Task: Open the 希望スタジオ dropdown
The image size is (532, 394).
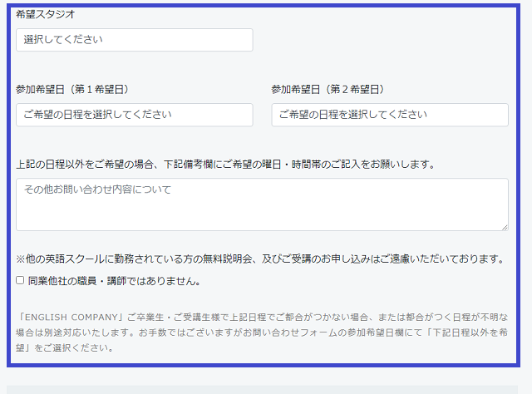Action: pyautogui.click(x=135, y=40)
